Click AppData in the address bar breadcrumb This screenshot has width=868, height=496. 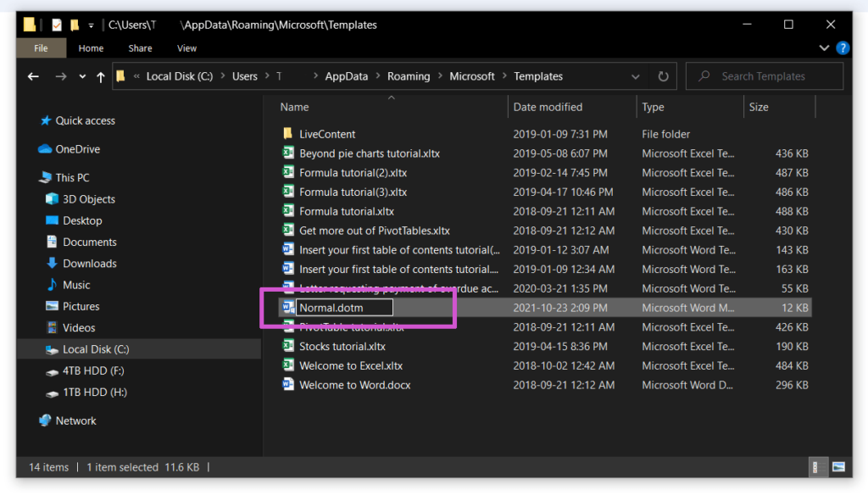click(347, 76)
